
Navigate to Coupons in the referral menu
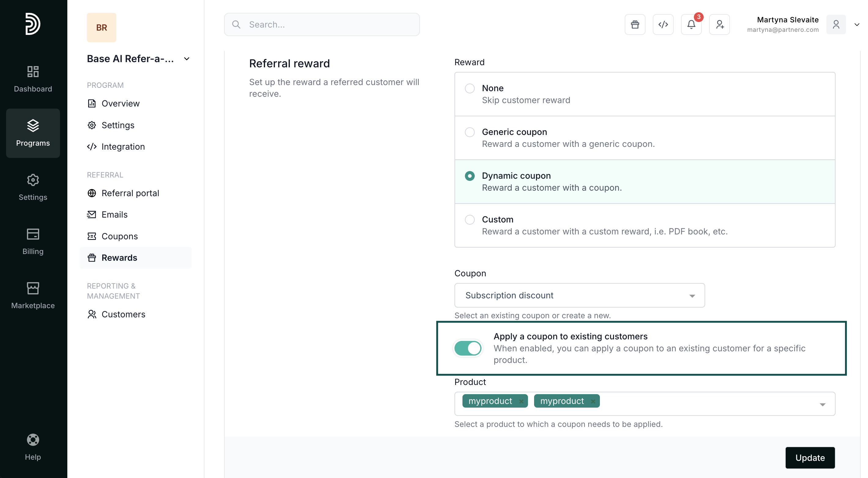[x=120, y=236]
